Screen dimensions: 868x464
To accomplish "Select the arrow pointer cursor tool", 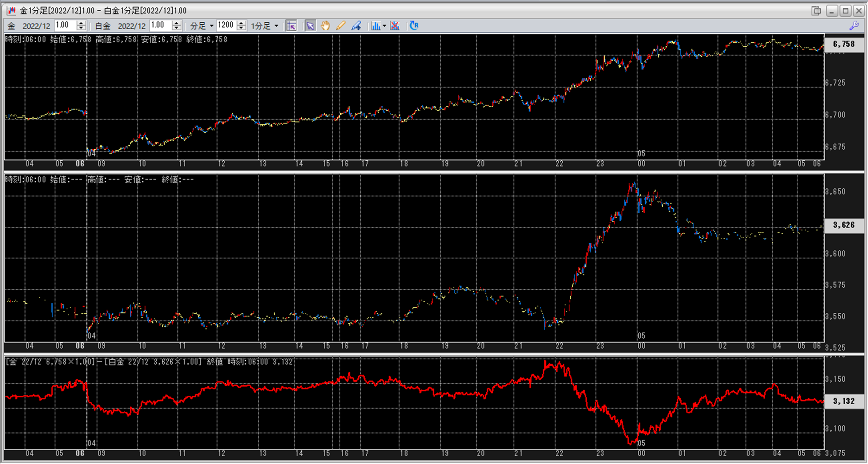I will point(310,26).
